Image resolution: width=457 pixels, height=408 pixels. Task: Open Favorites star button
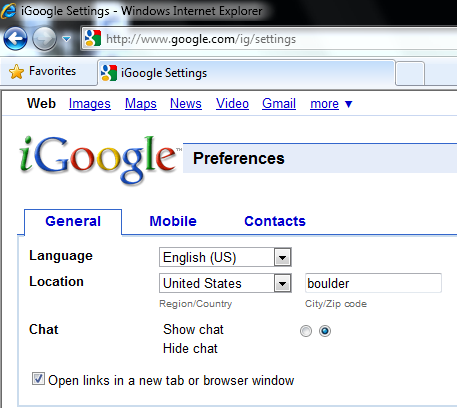coord(43,71)
